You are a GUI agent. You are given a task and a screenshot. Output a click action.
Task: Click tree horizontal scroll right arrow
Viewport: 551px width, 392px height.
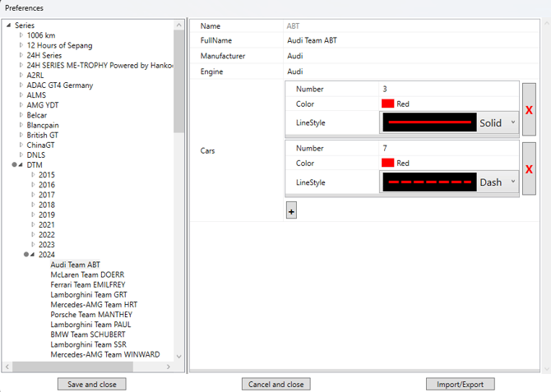coord(169,367)
